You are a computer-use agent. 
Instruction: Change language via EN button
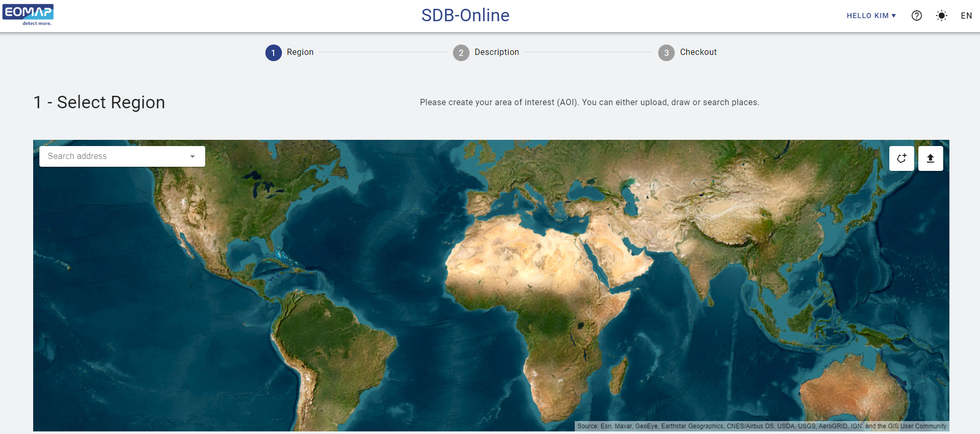coord(966,16)
